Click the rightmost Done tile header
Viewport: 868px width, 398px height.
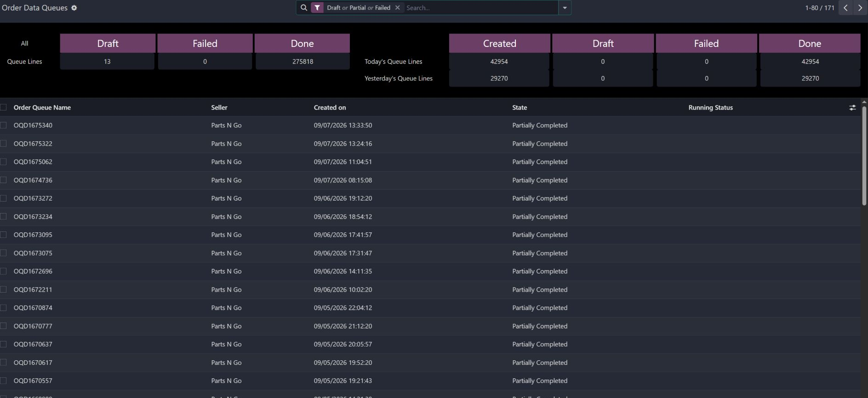coord(810,43)
